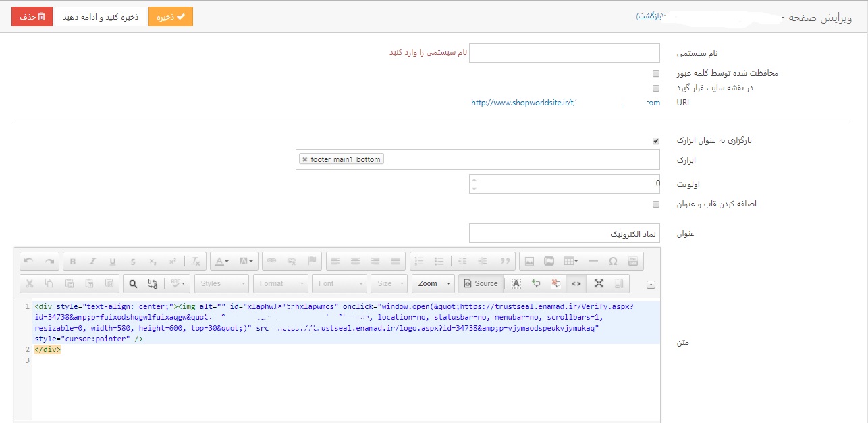Click the Select All icon

[516, 283]
